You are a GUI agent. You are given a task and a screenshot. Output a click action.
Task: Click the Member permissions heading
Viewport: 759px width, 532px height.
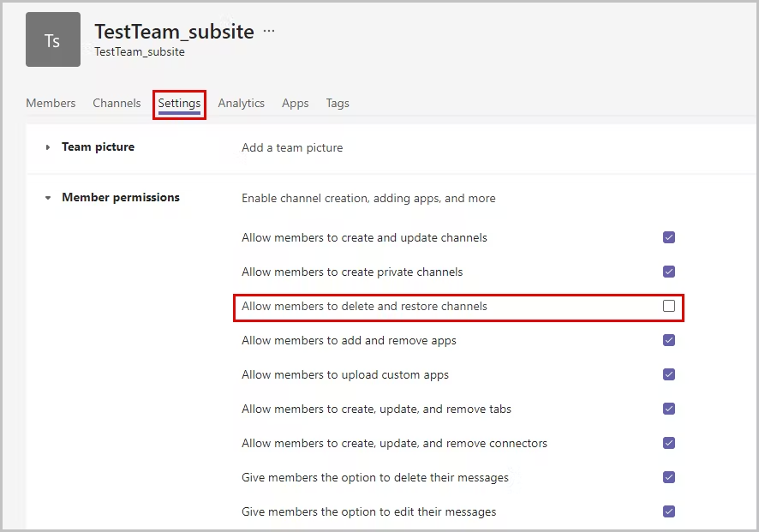121,197
